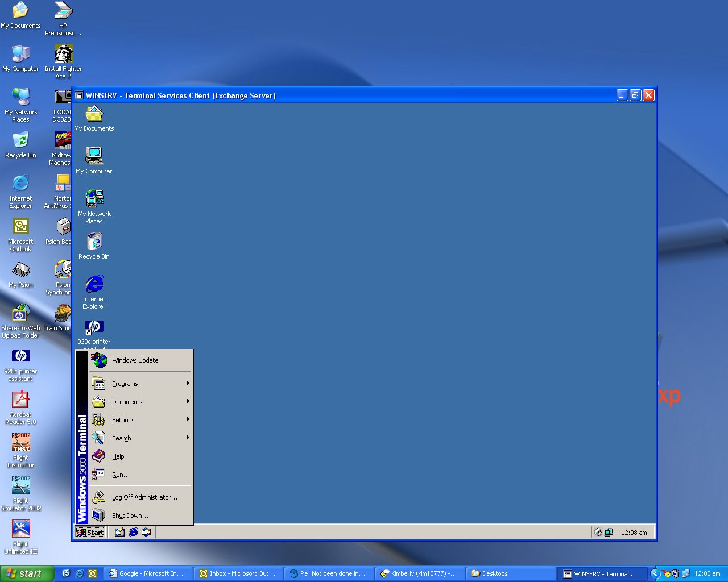Select Microsoft Outlook icon on the local desktop
This screenshot has width=728, height=582.
pyautogui.click(x=20, y=227)
